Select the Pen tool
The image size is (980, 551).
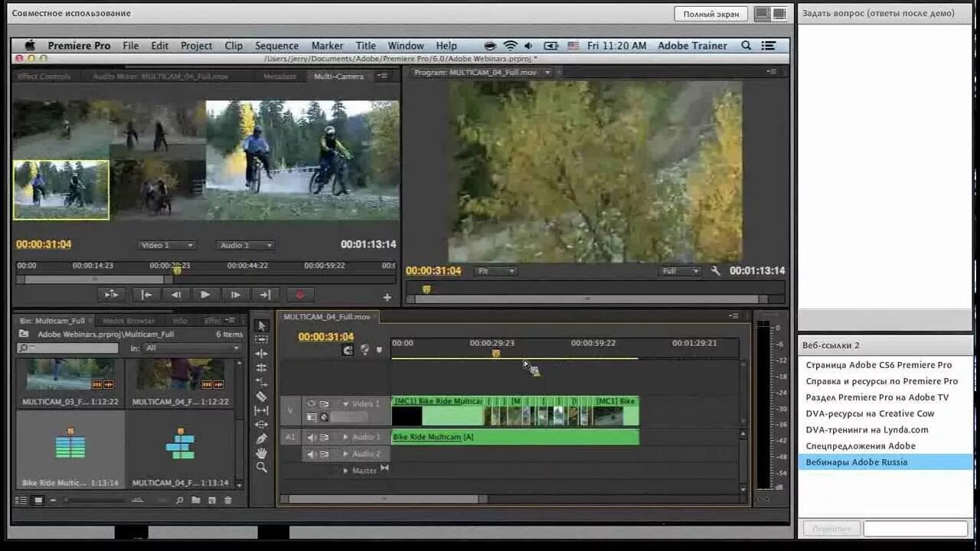(x=262, y=439)
